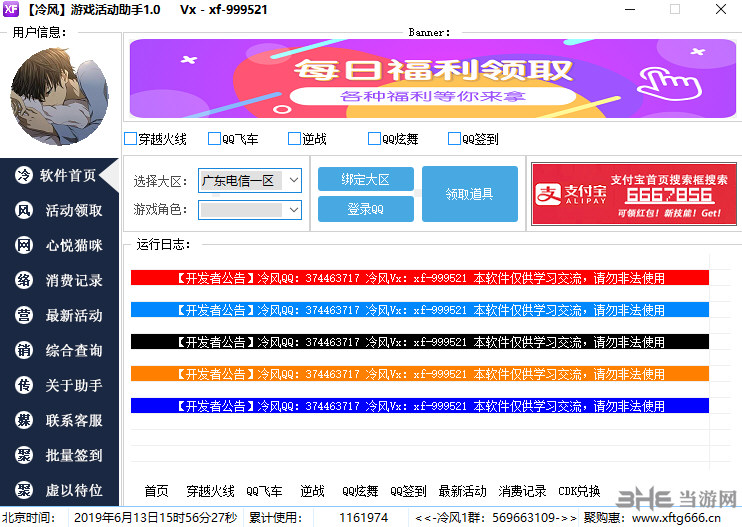Switch to the 逆战 bottom tab
Image resolution: width=742 pixels, height=527 pixels.
point(312,491)
